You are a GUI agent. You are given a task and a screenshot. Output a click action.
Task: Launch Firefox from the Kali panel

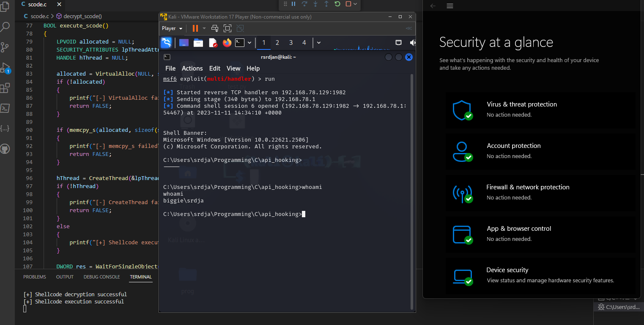tap(227, 42)
